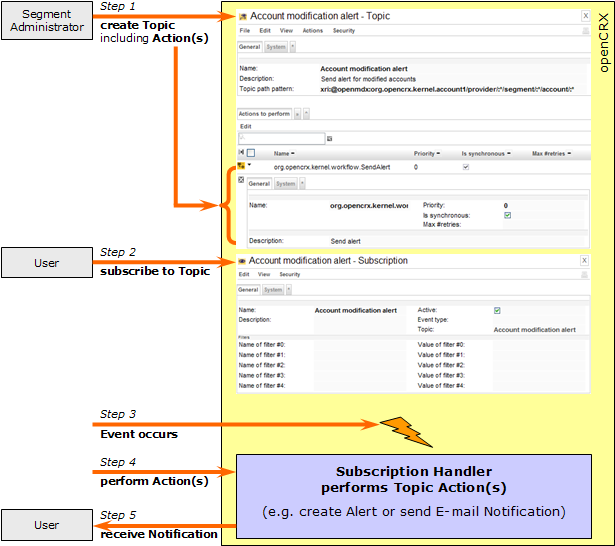Click small icon next to search field
Screen dimensions: 615x546
pyautogui.click(x=329, y=138)
